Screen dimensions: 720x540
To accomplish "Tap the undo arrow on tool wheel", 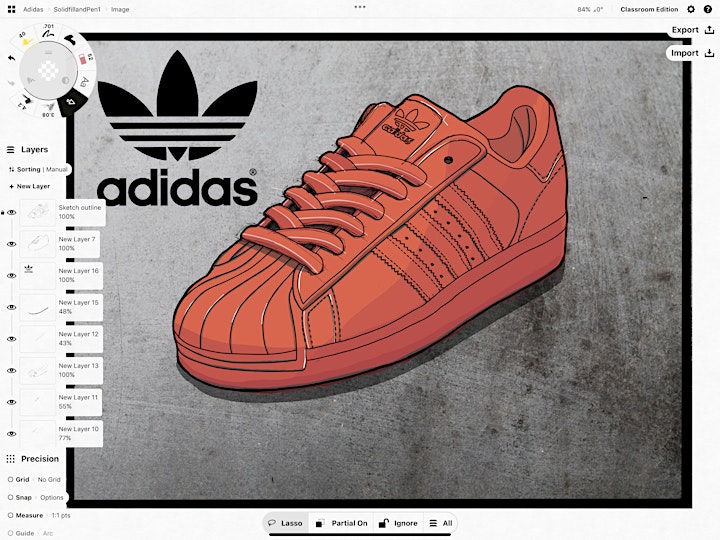I will [x=11, y=58].
